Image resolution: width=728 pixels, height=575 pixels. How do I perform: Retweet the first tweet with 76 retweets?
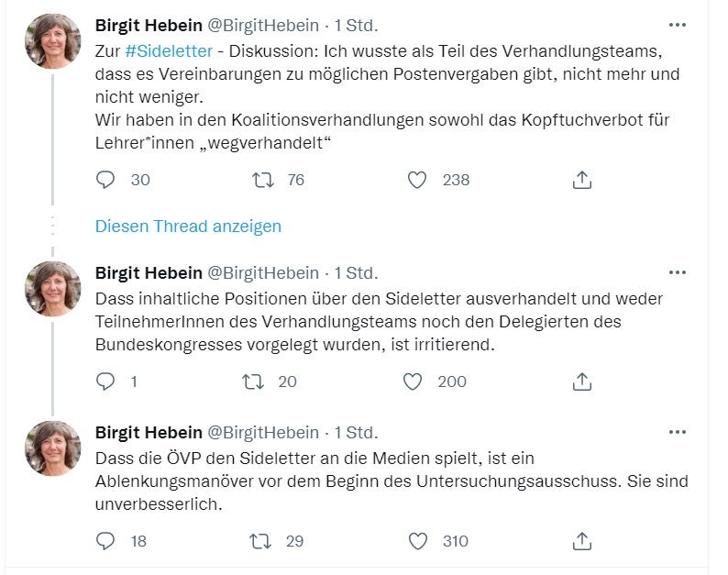pyautogui.click(x=263, y=180)
